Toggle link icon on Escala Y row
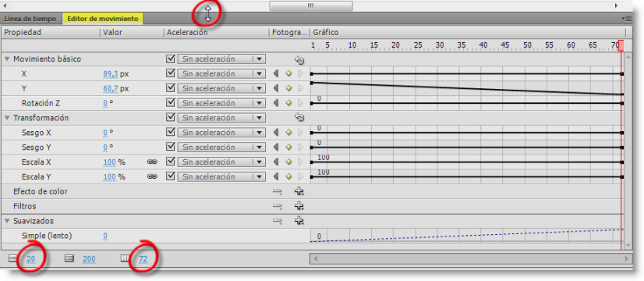 pos(152,176)
